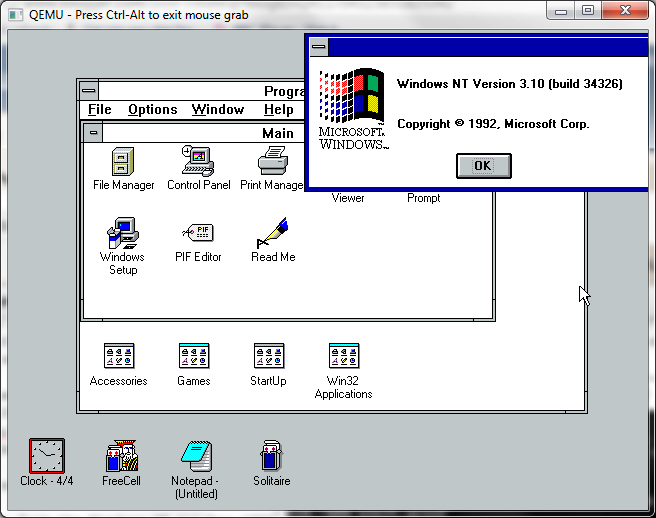The image size is (656, 518).
Task: Click the Prompt label in Main group
Action: pyautogui.click(x=423, y=198)
